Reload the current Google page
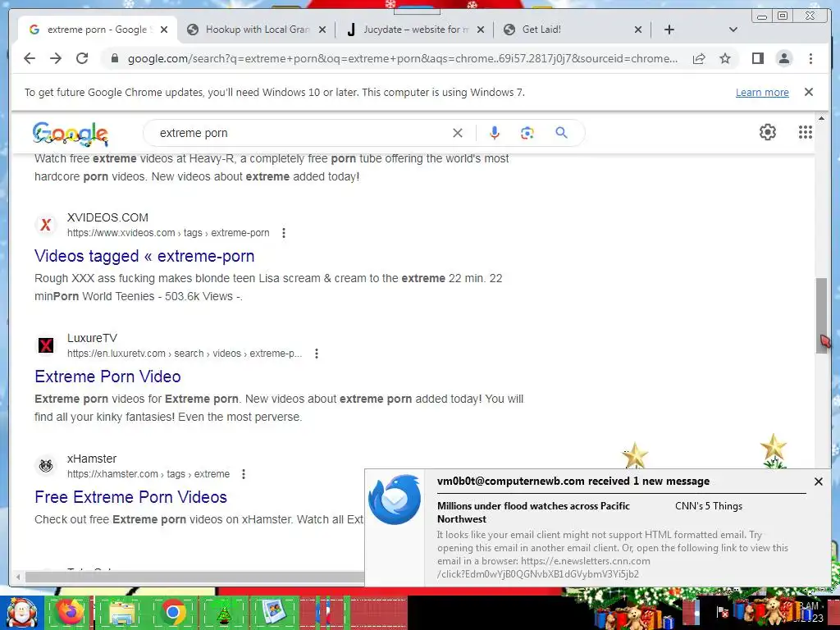 point(82,58)
